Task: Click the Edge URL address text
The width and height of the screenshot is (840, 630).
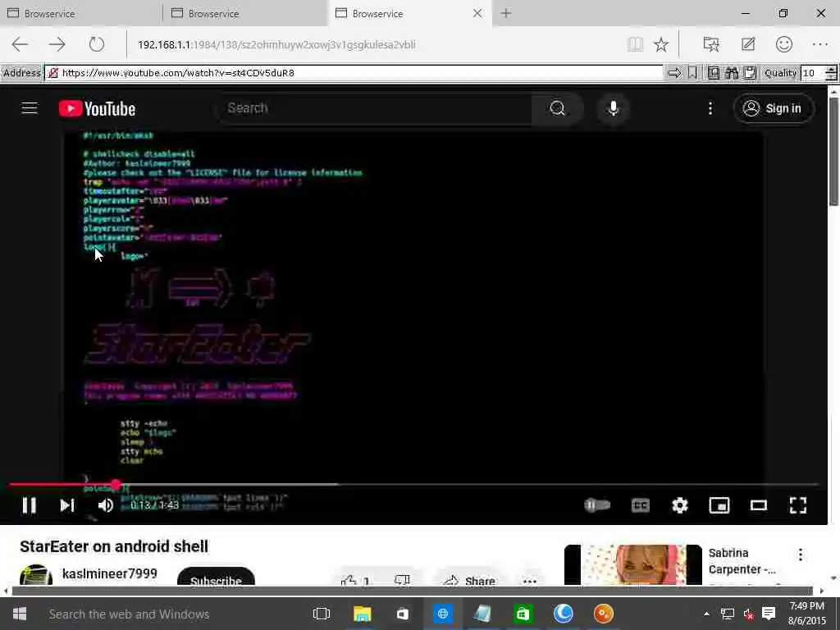Action: (x=276, y=44)
